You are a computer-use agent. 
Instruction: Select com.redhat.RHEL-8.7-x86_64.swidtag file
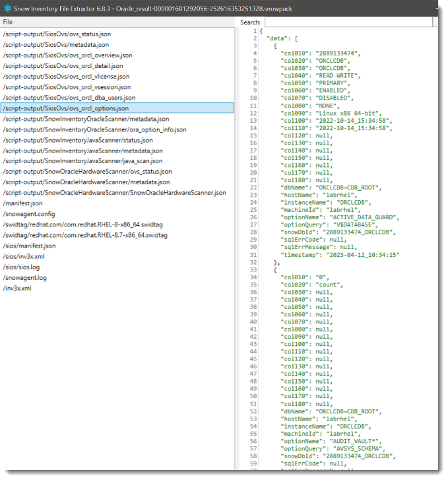pos(85,235)
